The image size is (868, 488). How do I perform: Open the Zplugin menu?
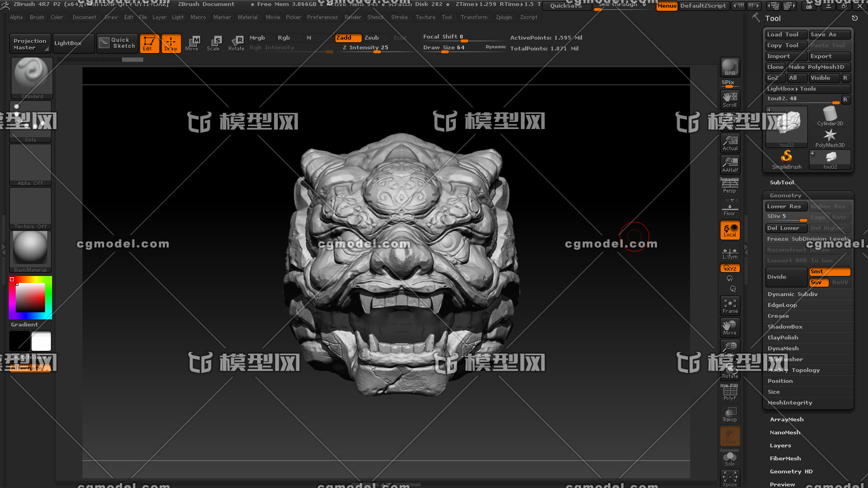pos(503,17)
